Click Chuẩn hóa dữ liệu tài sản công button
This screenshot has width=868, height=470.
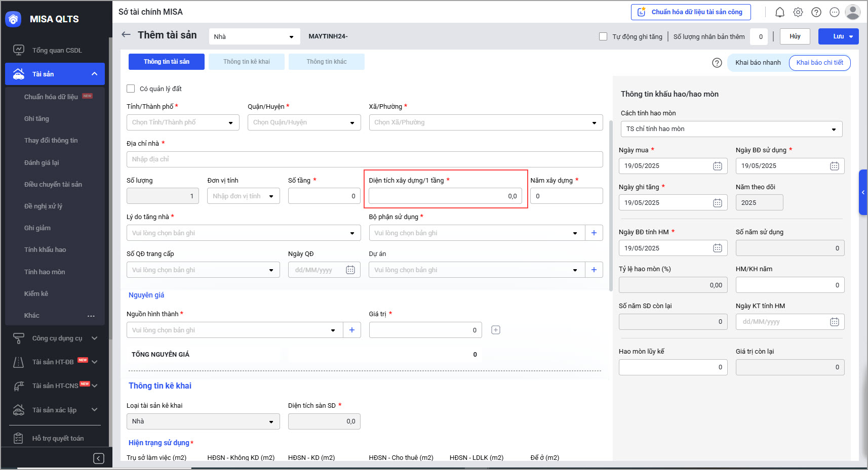pos(691,12)
